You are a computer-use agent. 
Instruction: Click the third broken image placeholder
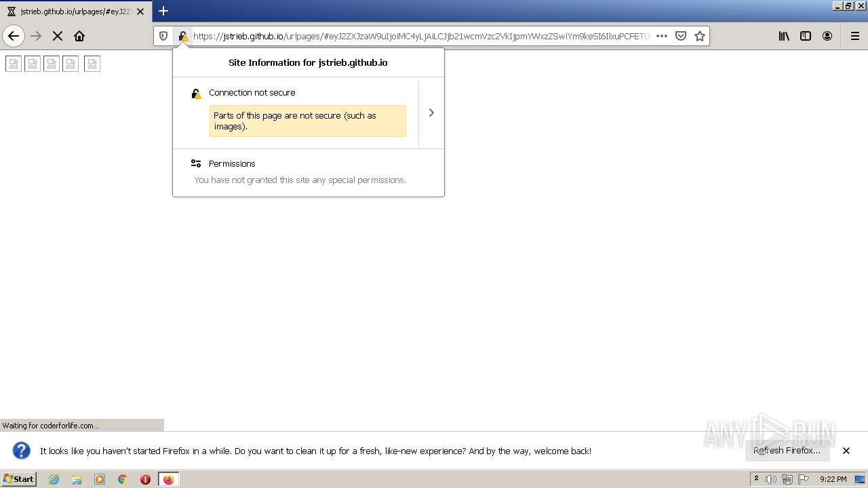[x=52, y=64]
